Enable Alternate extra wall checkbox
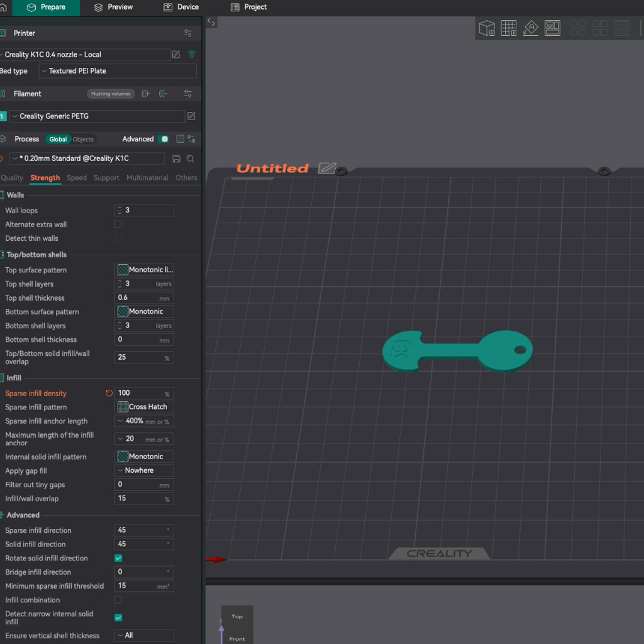Viewport: 644px width, 644px height. 118,225
